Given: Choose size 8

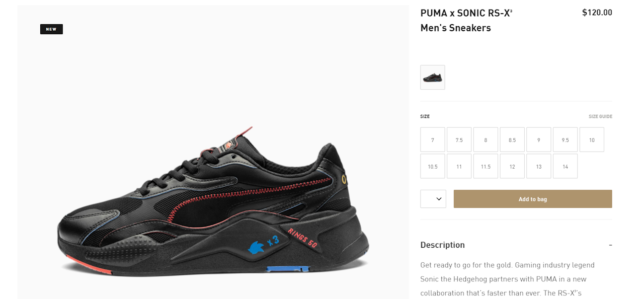Looking at the screenshot, I should (x=486, y=139).
